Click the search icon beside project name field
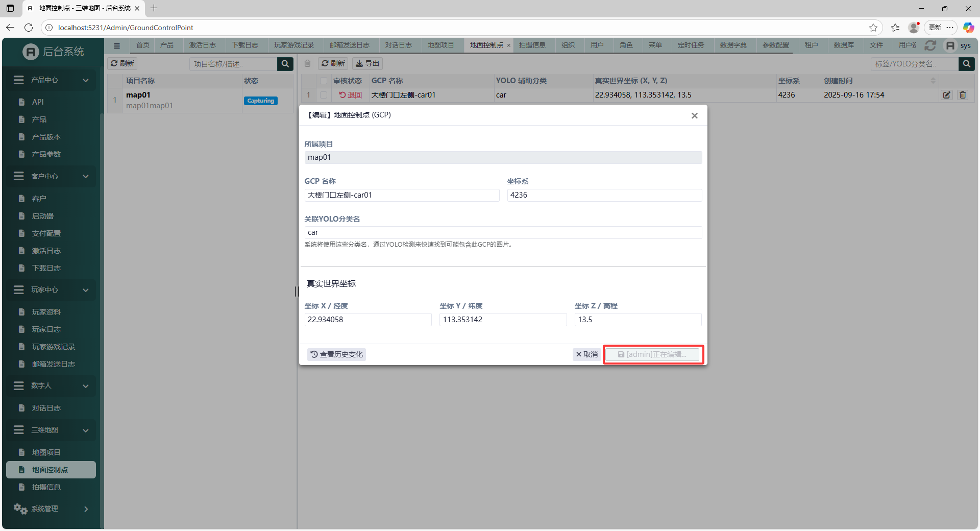980x531 pixels. coord(285,64)
